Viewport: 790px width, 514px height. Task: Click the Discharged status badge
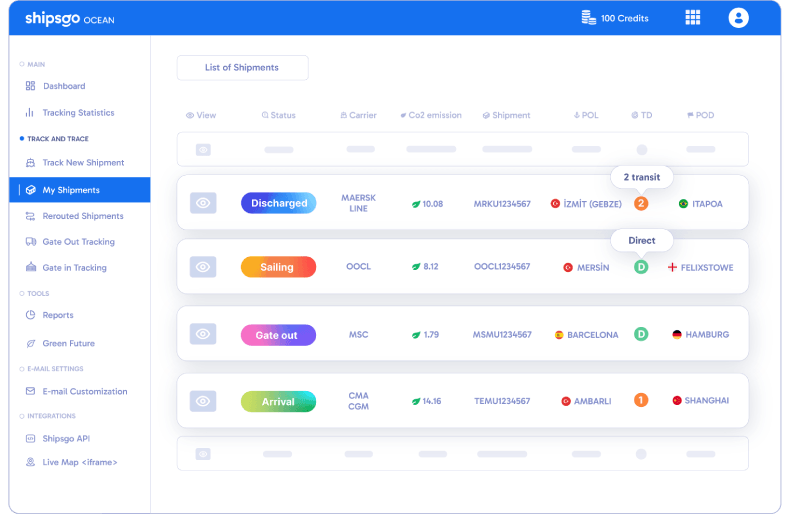point(279,203)
